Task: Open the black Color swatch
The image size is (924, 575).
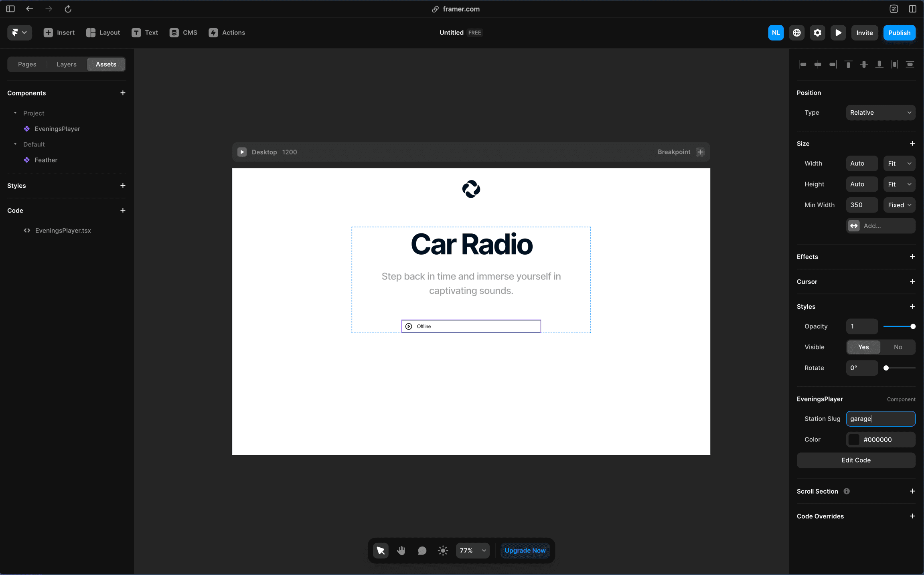Action: coord(854,439)
